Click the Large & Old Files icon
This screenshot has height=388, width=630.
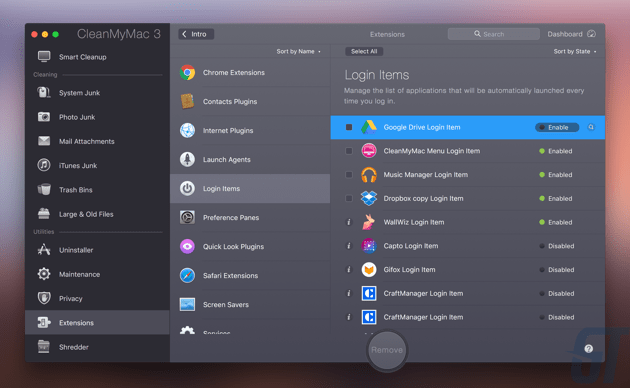44,214
